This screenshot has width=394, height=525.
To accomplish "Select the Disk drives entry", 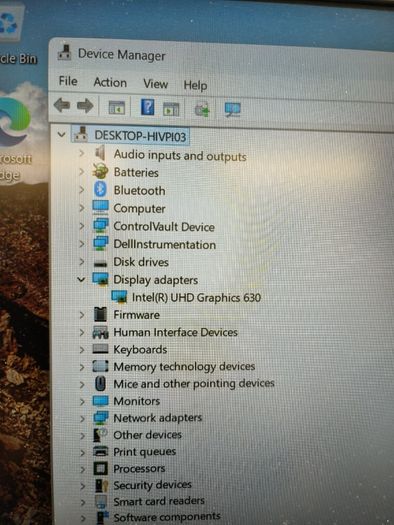I will tap(141, 262).
